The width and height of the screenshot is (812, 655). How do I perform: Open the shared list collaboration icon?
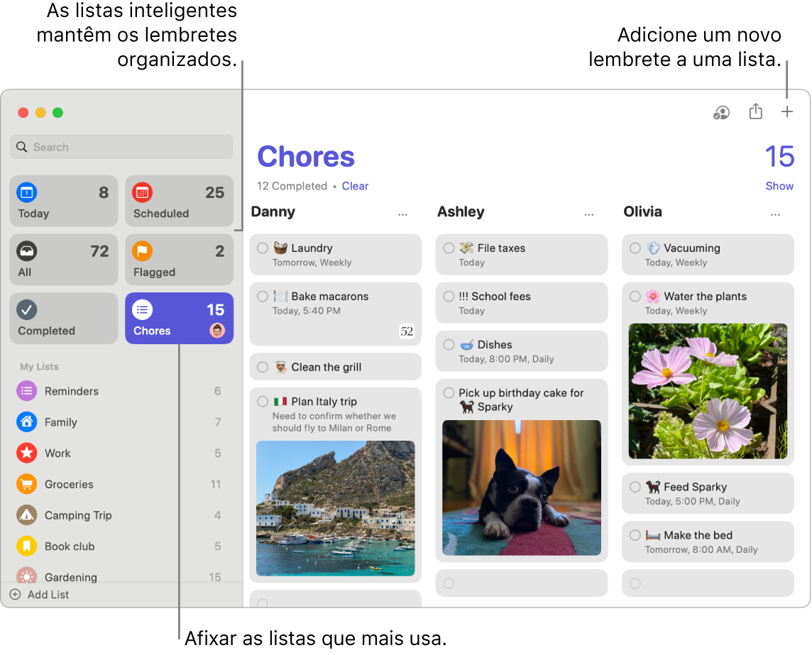(x=721, y=112)
